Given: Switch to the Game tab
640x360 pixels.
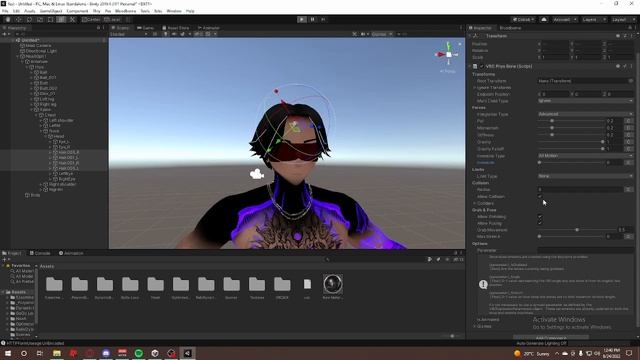Looking at the screenshot, I should click(145, 28).
